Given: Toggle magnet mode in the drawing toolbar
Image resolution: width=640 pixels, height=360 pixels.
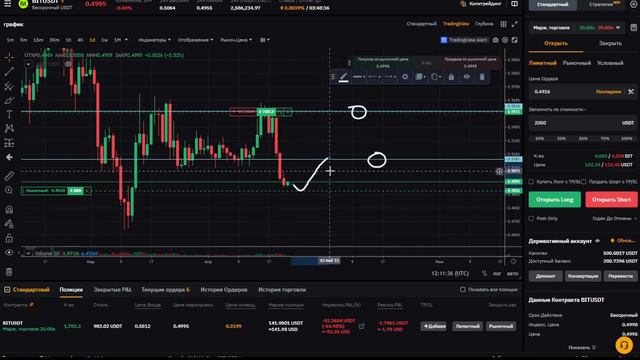Looking at the screenshot, I should (x=9, y=210).
